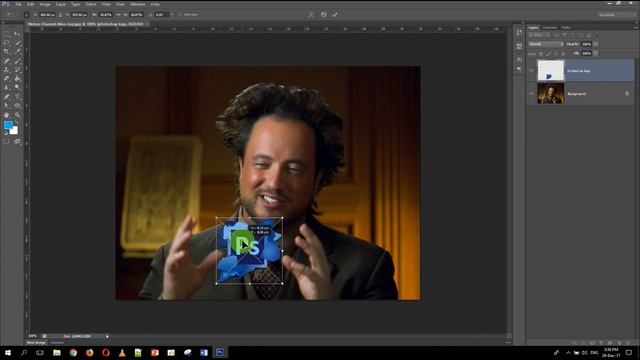Select the Zoom tool
640x360 pixels.
point(17,115)
